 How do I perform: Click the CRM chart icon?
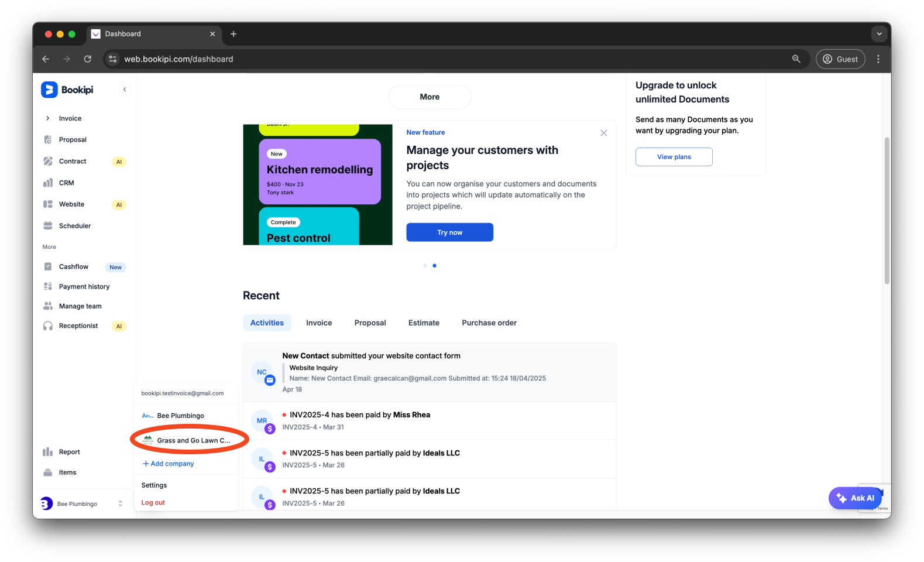tap(48, 183)
